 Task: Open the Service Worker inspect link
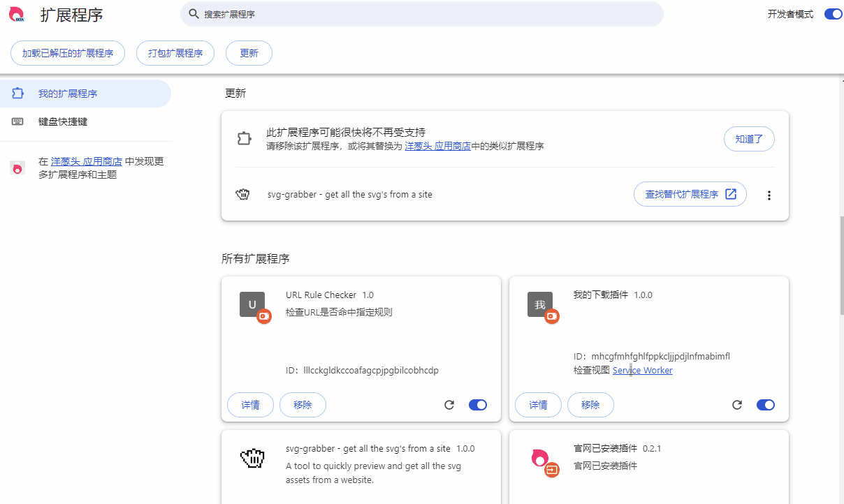coord(642,370)
